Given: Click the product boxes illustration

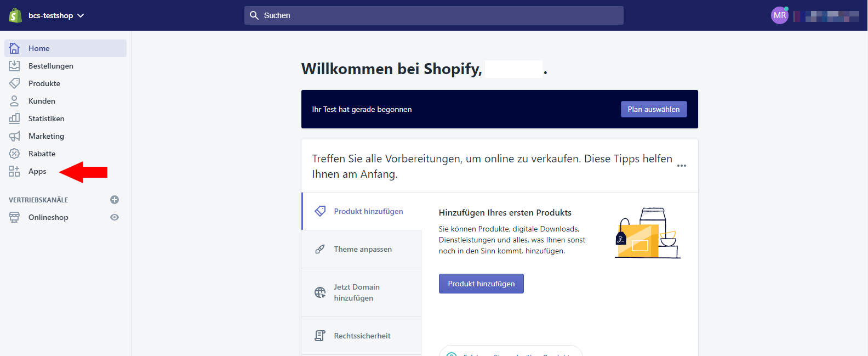Looking at the screenshot, I should click(x=648, y=233).
